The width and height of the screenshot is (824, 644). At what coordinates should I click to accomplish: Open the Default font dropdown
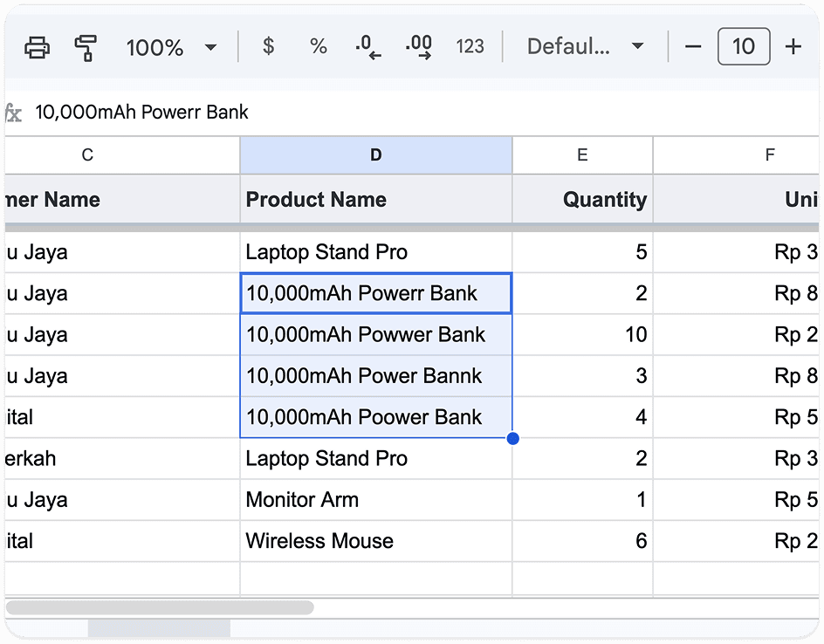tap(585, 47)
